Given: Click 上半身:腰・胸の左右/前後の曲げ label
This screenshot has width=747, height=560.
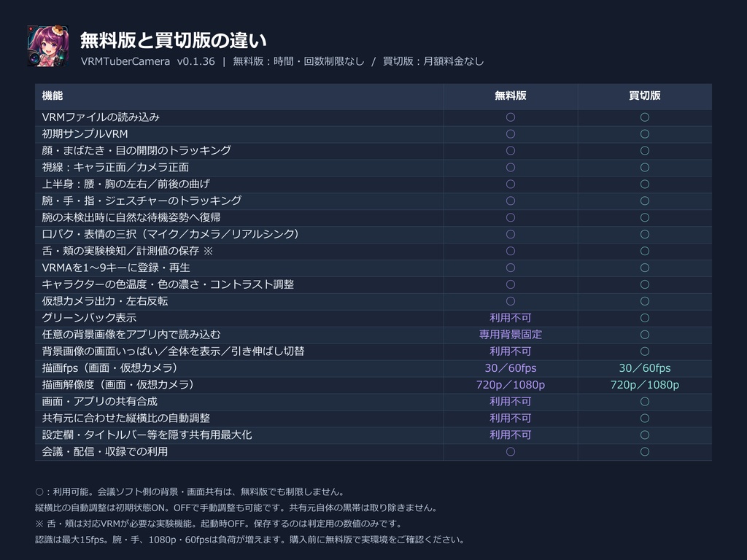Looking at the screenshot, I should coord(125,184).
